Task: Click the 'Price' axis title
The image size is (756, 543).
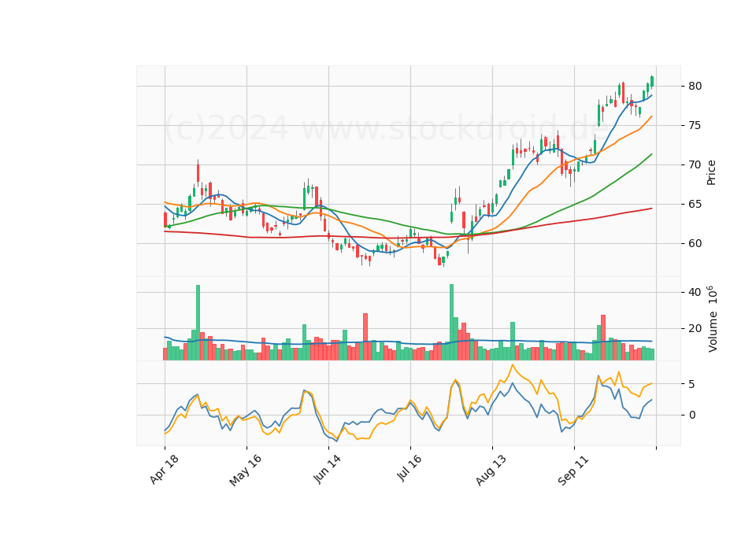Action: (711, 172)
